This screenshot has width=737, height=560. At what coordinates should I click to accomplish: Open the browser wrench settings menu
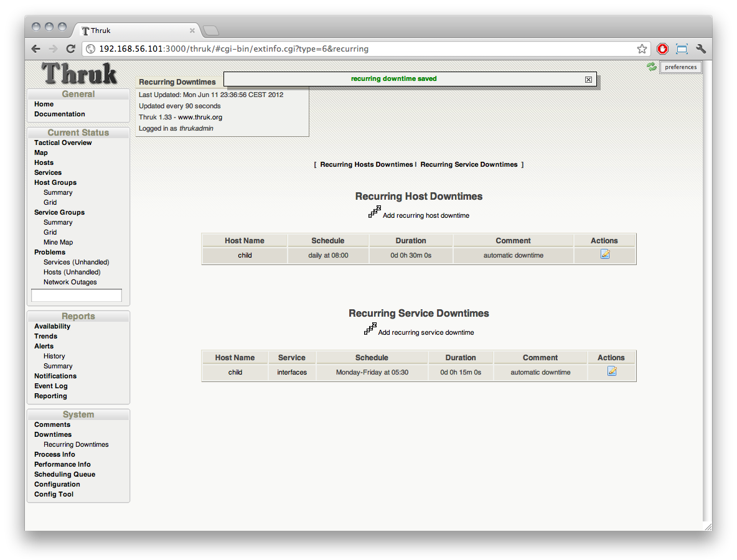coord(700,49)
